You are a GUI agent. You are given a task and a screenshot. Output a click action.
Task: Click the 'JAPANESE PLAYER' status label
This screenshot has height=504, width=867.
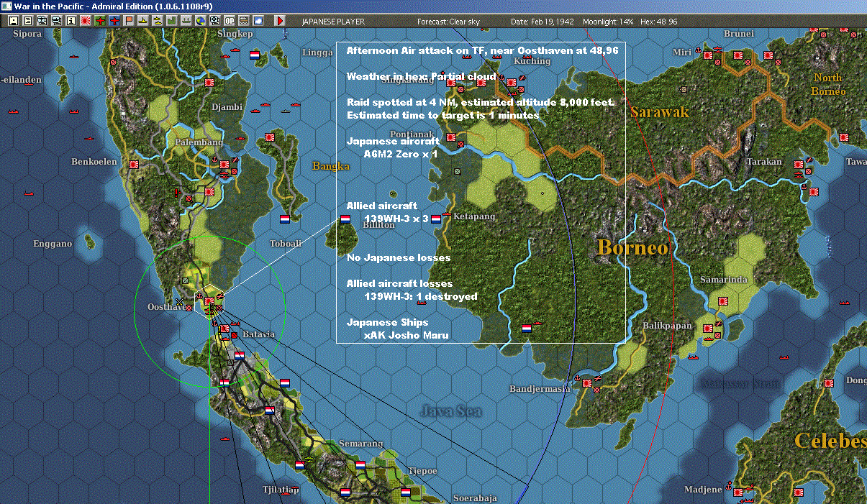click(x=333, y=22)
